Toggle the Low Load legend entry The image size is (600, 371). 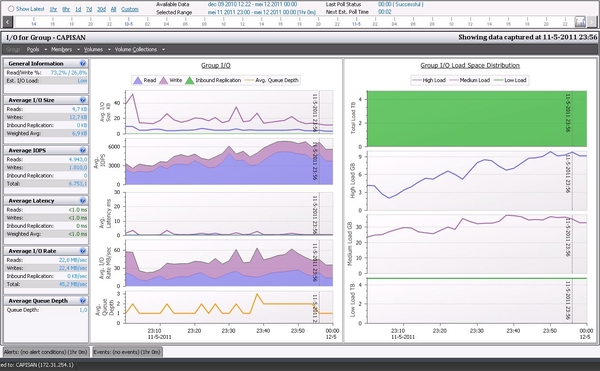pyautogui.click(x=510, y=80)
